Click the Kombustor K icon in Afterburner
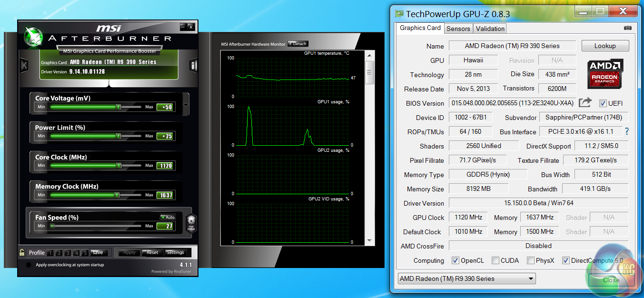 24,65
